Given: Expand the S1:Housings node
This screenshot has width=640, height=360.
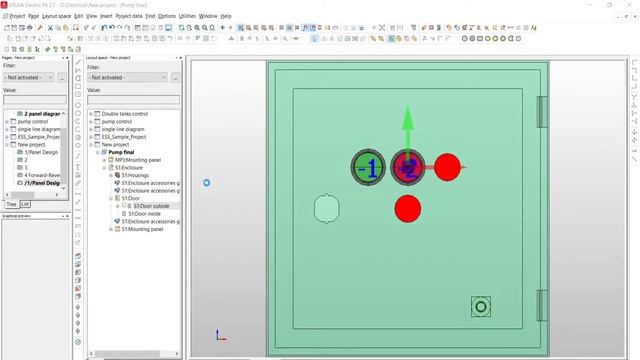Looking at the screenshot, I should 111,175.
